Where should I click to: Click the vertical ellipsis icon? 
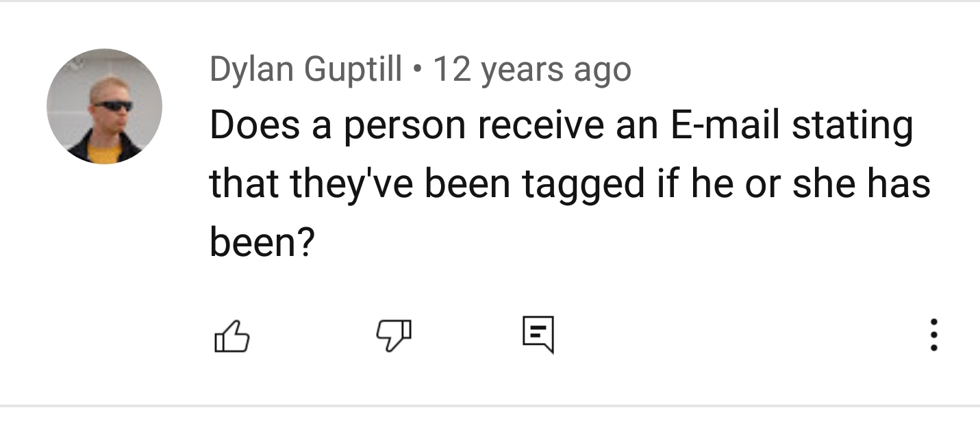[x=933, y=335]
